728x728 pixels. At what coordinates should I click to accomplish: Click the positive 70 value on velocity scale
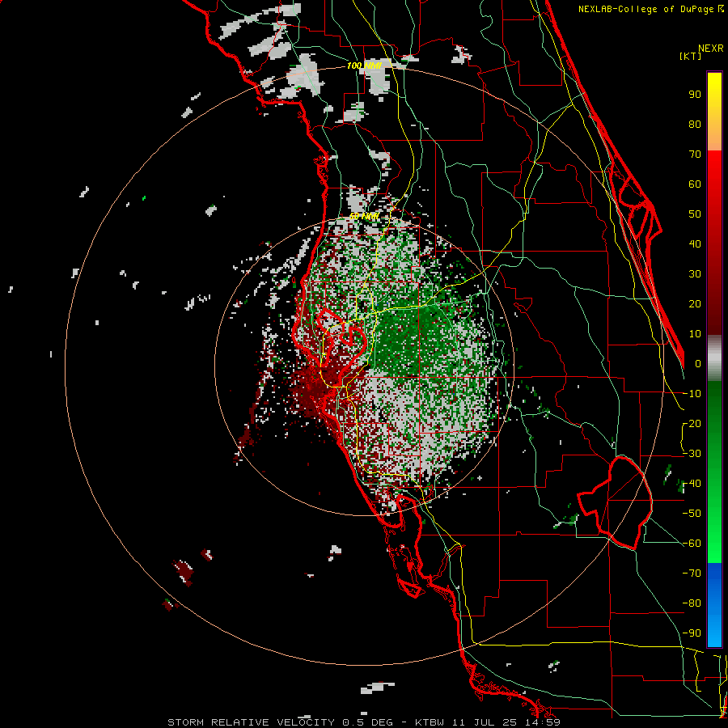point(695,154)
